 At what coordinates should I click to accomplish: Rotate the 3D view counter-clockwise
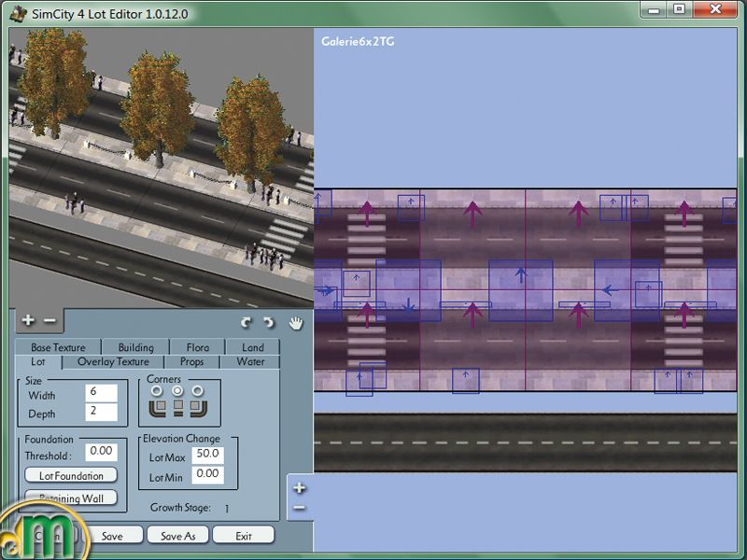pyautogui.click(x=269, y=323)
